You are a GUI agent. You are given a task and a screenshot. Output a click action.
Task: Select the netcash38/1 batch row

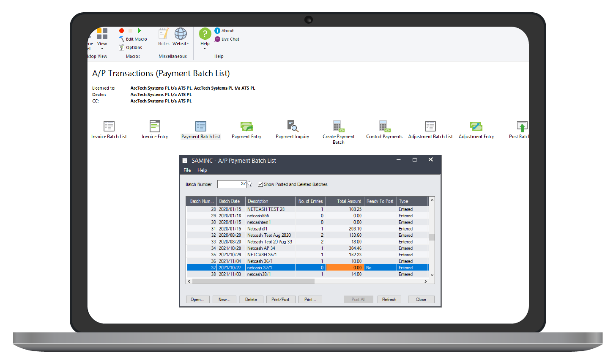[307, 274]
